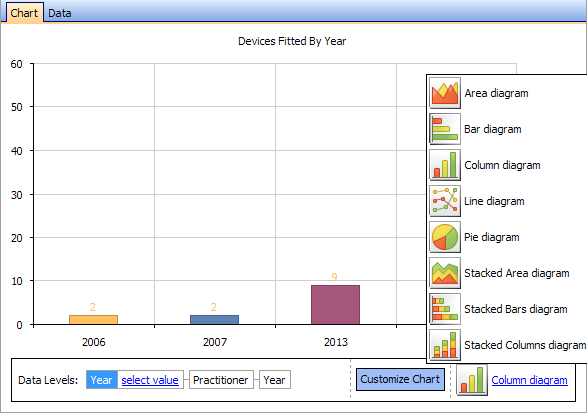The width and height of the screenshot is (587, 413).
Task: Click the Customize Chart button
Action: [x=400, y=379]
